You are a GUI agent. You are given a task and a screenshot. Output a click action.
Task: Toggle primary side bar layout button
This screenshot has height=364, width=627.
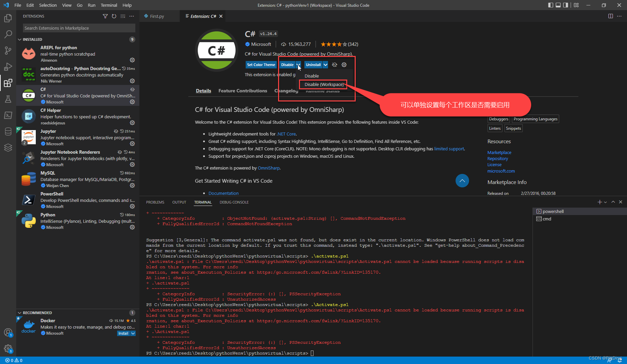point(551,5)
